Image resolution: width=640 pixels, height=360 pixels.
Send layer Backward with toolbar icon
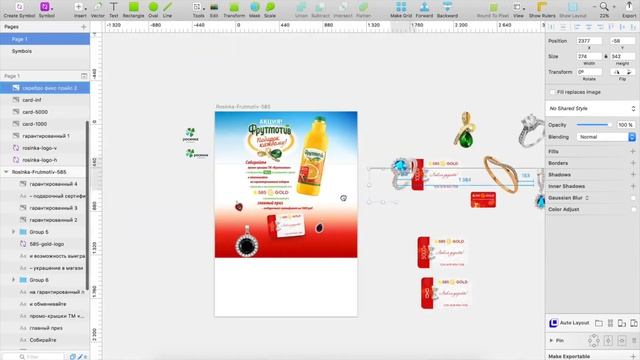point(447,7)
